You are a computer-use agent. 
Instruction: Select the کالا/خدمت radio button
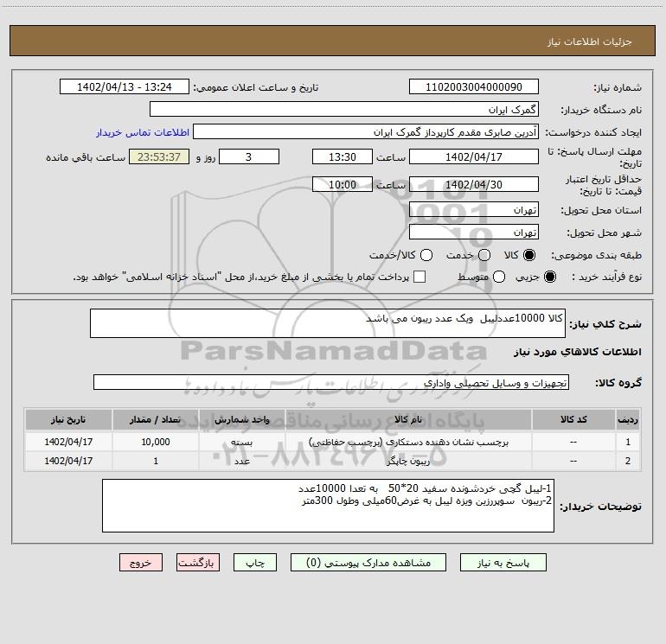[x=426, y=255]
